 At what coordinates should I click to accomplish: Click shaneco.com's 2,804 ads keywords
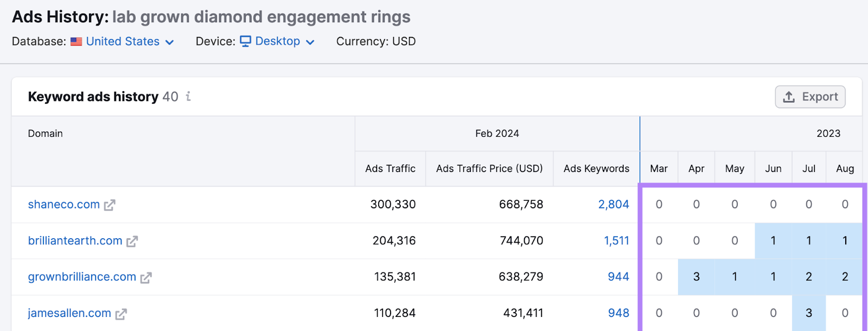613,205
